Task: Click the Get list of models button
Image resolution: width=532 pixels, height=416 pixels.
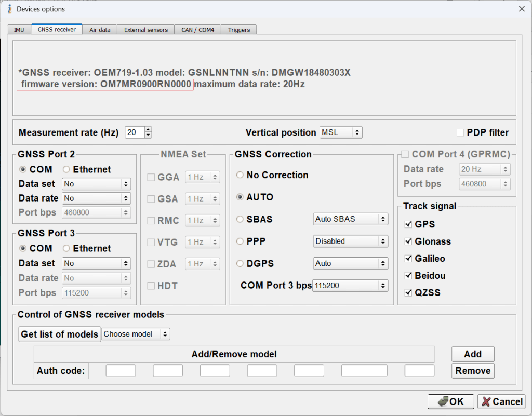Action: 59,334
